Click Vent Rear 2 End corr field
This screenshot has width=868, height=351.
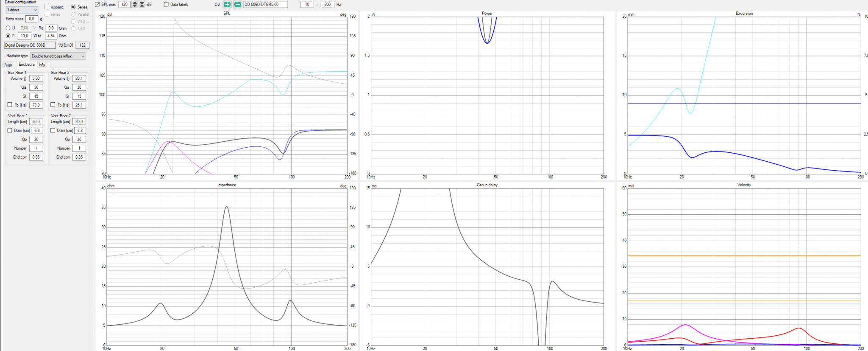point(79,157)
